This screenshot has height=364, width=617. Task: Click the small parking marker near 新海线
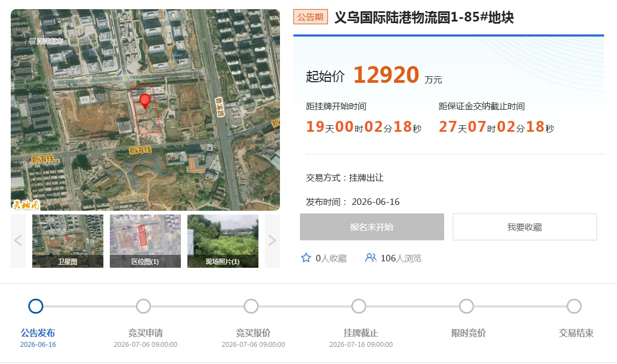coord(210,147)
